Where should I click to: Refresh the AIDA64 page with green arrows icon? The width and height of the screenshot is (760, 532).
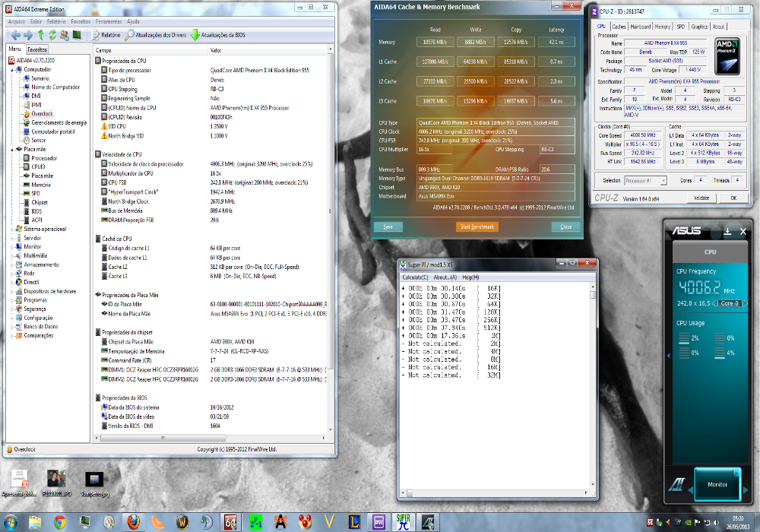[52, 35]
